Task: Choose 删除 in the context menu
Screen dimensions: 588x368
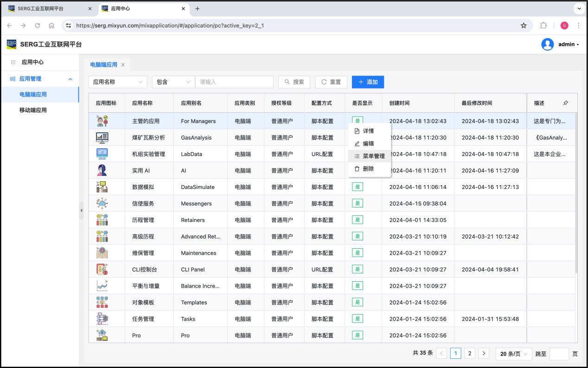Action: 368,169
